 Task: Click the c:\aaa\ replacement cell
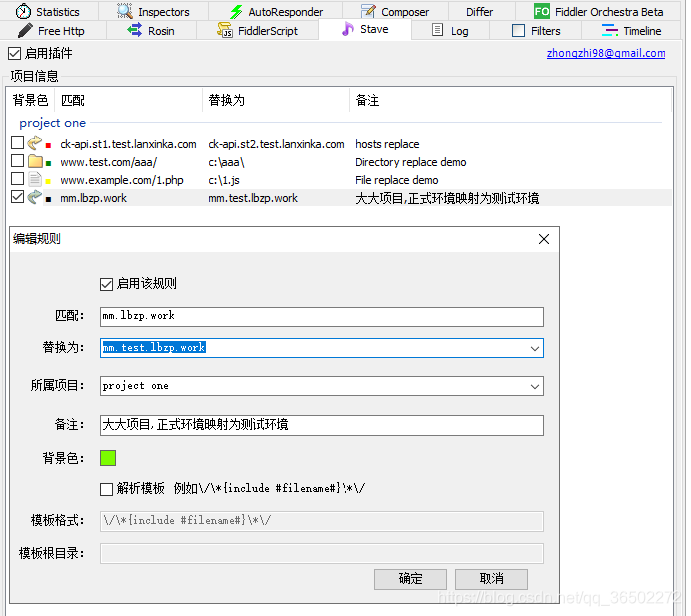tap(226, 162)
